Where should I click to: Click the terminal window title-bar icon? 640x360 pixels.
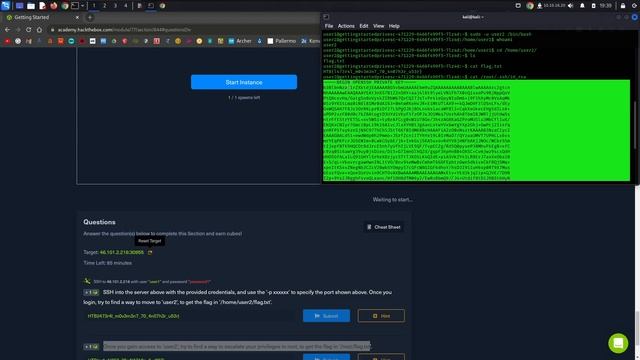(x=326, y=17)
